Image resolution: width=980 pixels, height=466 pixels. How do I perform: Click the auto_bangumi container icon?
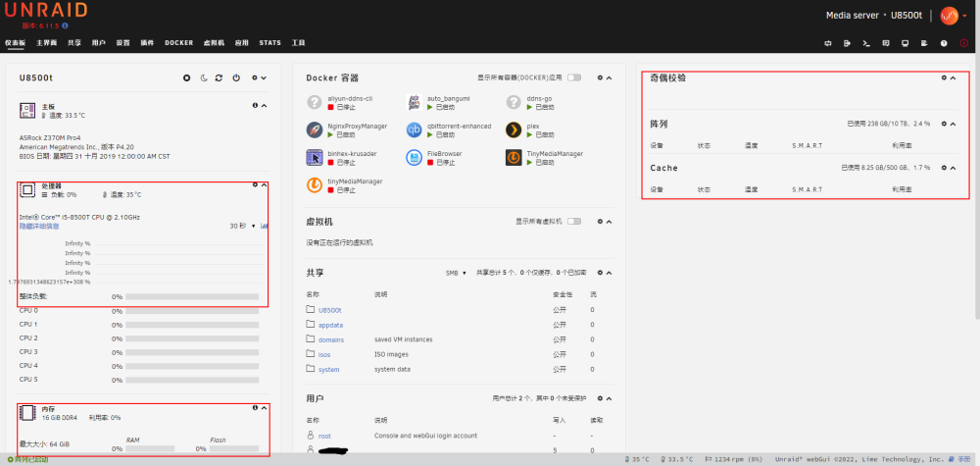[415, 102]
